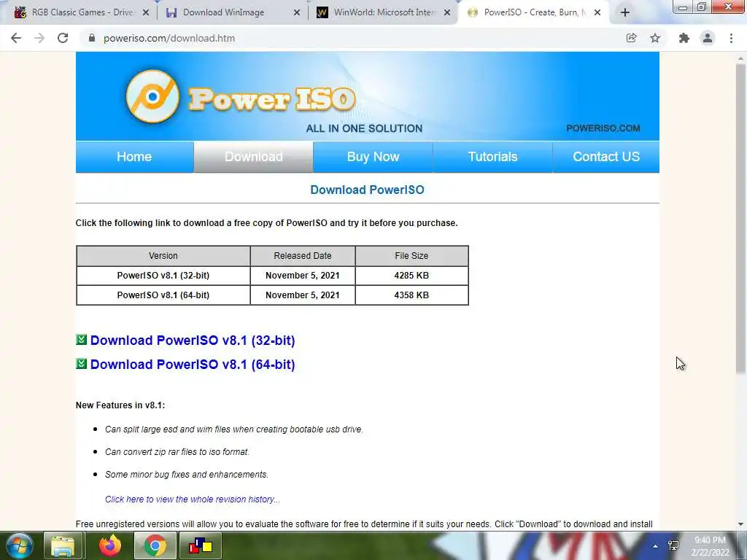
Task: Click the scrollbar down arrow
Action: [740, 524]
